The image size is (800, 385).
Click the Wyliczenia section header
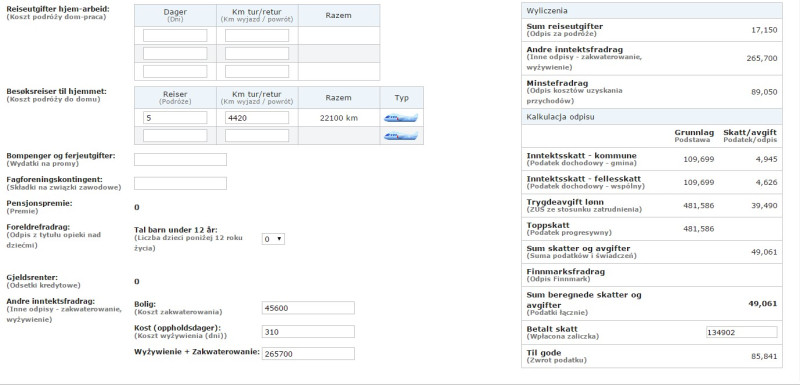point(652,11)
